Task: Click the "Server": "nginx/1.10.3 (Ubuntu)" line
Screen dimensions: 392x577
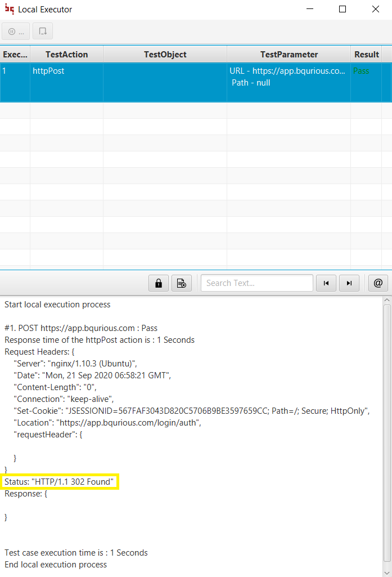Action: [75, 364]
